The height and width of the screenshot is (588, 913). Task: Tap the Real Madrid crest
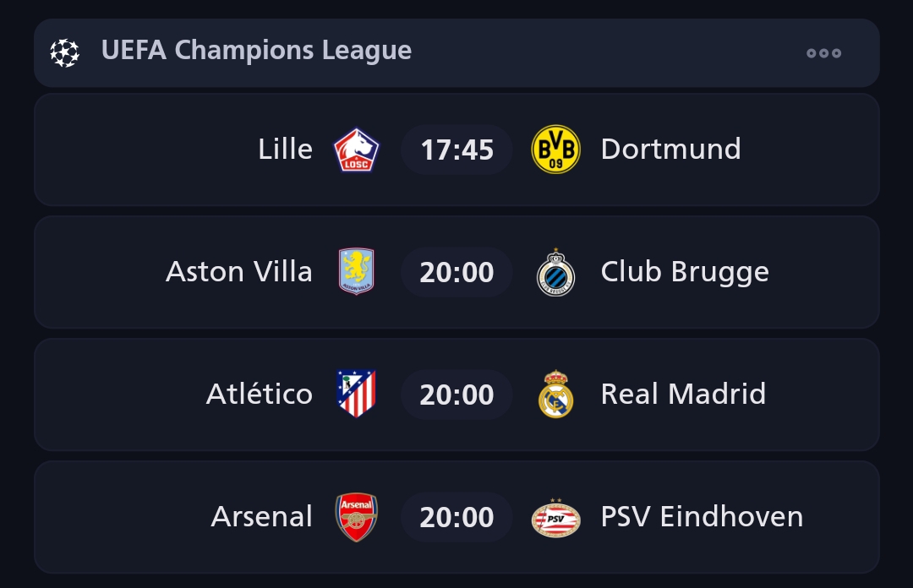(555, 394)
